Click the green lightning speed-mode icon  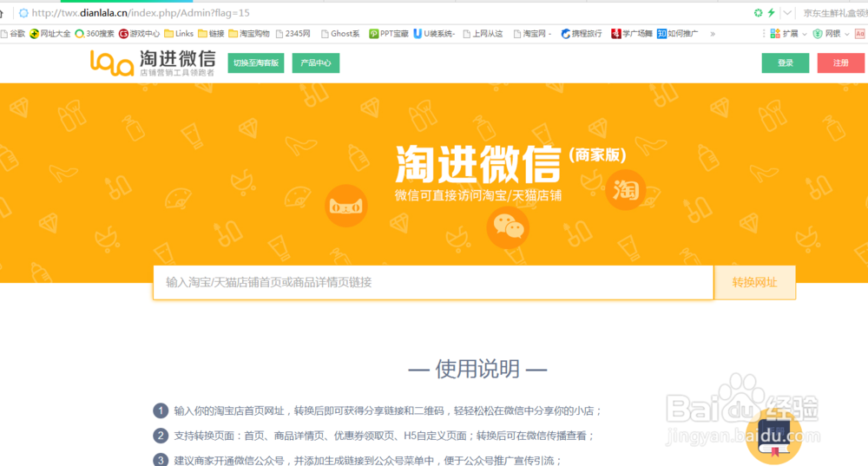pos(771,13)
